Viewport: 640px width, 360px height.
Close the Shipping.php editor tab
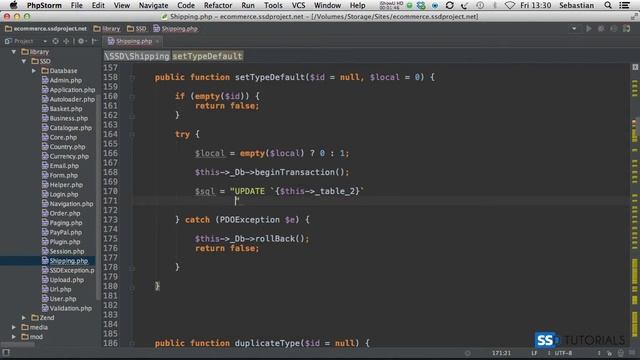click(158, 41)
